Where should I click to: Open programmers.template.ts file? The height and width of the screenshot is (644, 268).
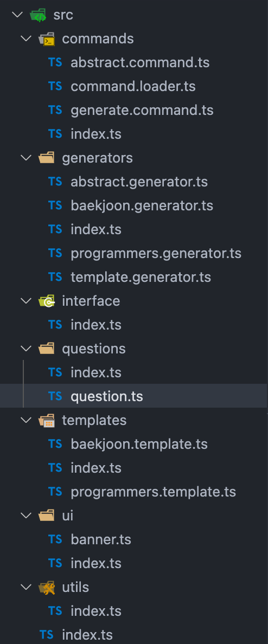(154, 492)
